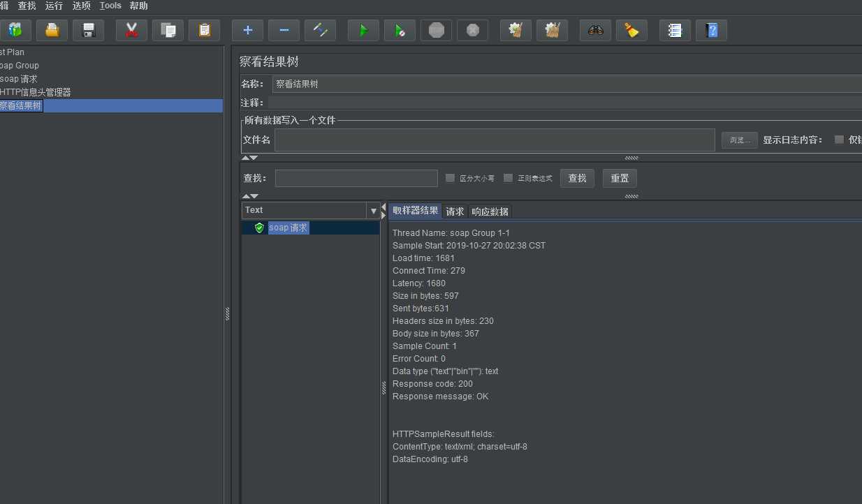Toggle the selected element's enabled state in the toolbar
Image resolution: width=862 pixels, height=504 pixels.
pyautogui.click(x=320, y=30)
